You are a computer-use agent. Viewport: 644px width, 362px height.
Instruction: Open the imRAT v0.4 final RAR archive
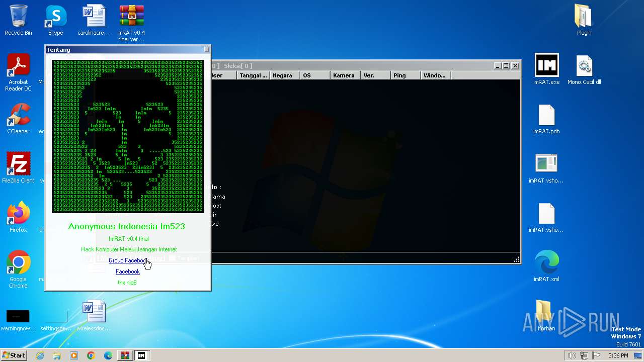click(x=131, y=23)
